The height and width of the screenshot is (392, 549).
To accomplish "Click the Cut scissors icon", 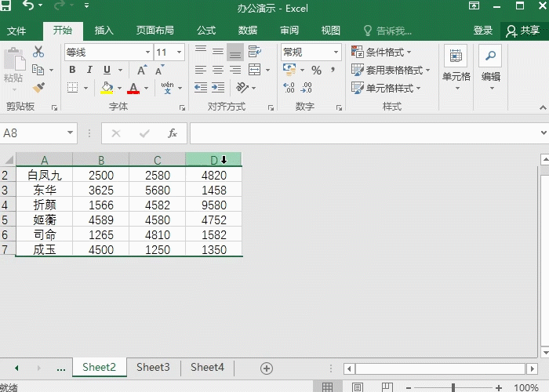I will 38,53.
